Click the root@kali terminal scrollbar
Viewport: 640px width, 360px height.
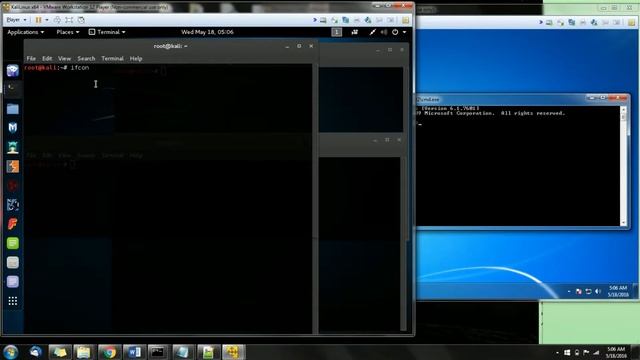(x=315, y=198)
